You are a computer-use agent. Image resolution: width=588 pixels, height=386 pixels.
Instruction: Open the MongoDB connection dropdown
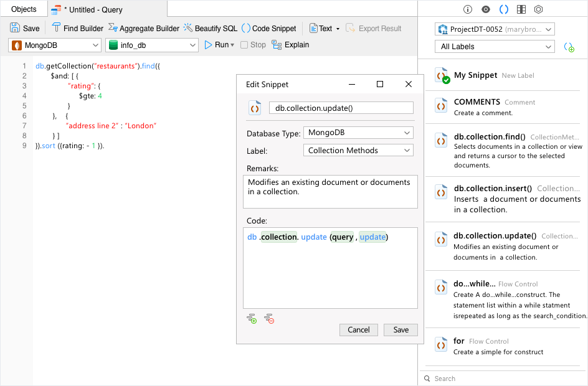[x=55, y=45]
